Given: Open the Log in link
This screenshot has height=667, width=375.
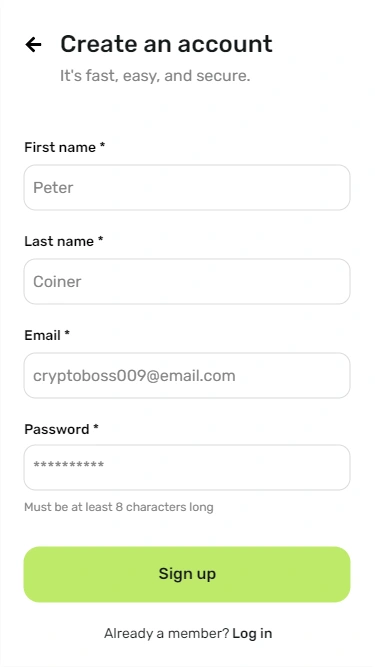Looking at the screenshot, I should (x=252, y=633).
